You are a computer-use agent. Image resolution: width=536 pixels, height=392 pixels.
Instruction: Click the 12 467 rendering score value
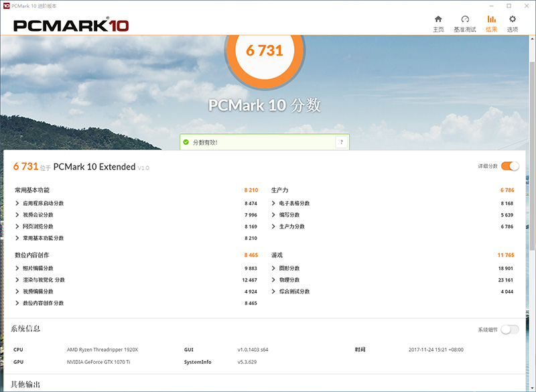(x=249, y=280)
